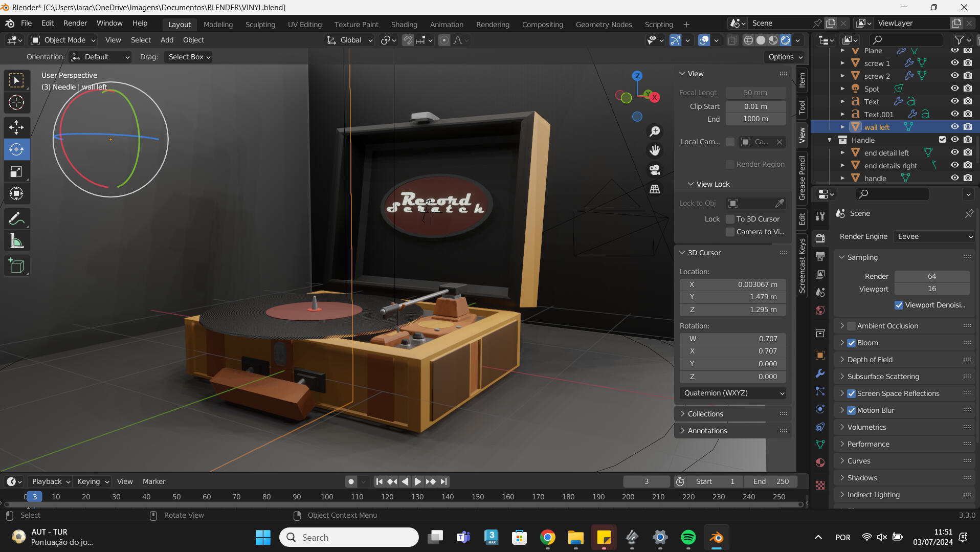Select the Scale tool
The height and width of the screenshot is (552, 980).
point(16,172)
